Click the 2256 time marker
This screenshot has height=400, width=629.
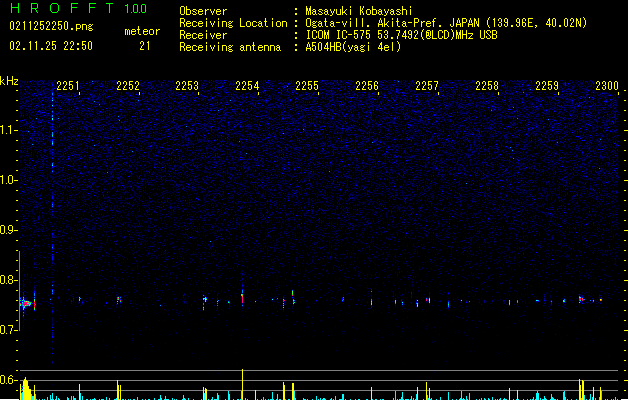pos(367,85)
